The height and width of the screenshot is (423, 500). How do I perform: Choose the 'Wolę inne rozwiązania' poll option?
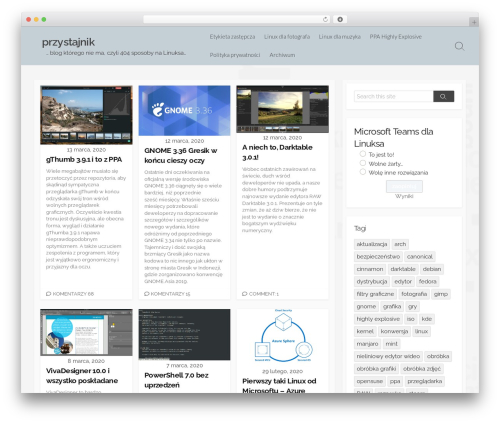point(363,172)
